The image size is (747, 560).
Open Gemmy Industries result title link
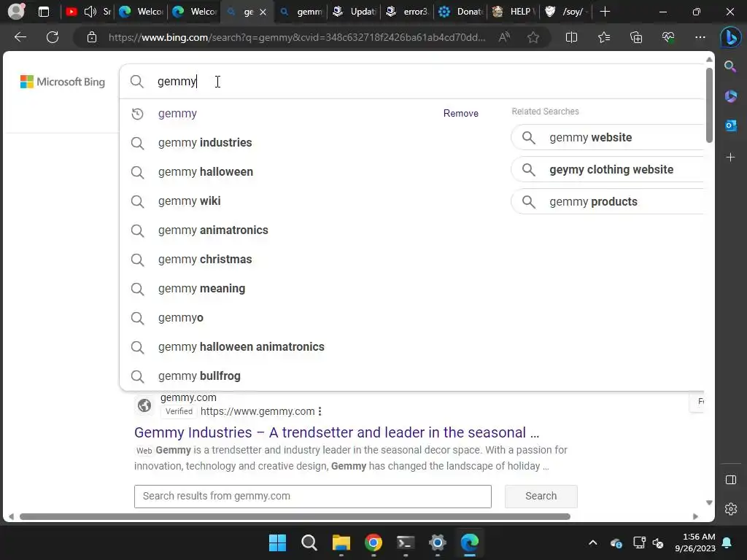pos(336,432)
